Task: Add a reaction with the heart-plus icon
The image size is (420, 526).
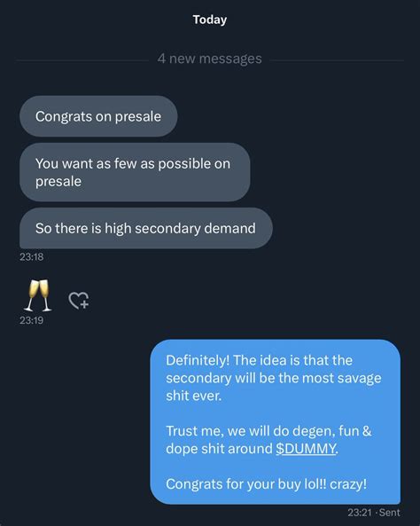Action: click(79, 300)
